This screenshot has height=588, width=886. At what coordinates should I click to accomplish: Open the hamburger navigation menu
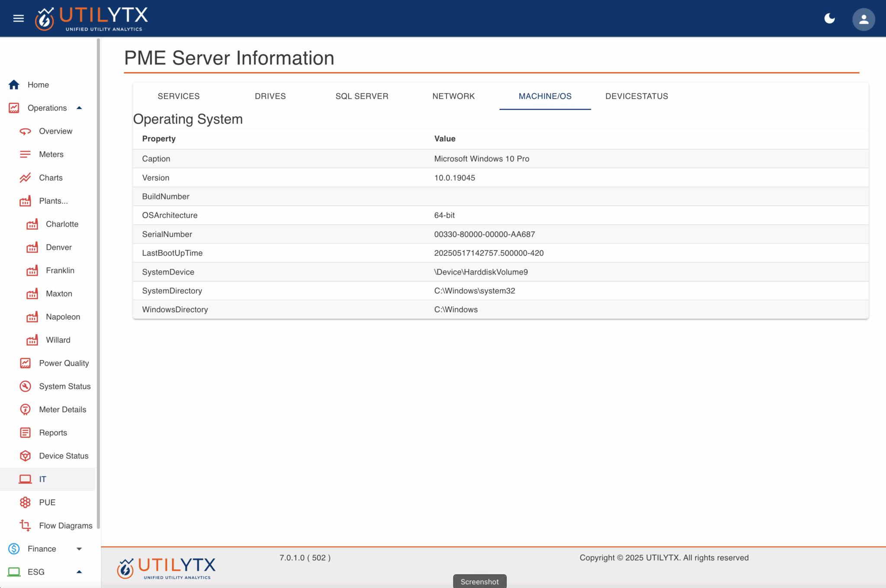point(18,18)
